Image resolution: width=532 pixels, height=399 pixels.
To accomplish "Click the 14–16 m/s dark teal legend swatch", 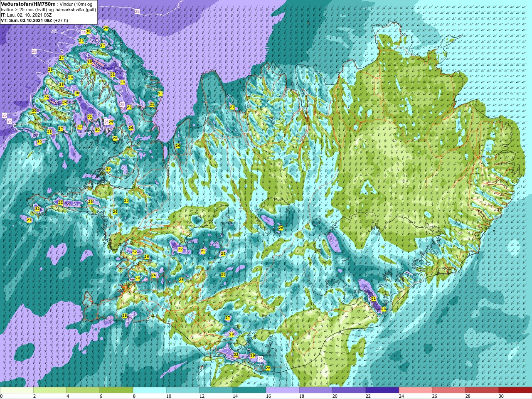I will (249, 390).
